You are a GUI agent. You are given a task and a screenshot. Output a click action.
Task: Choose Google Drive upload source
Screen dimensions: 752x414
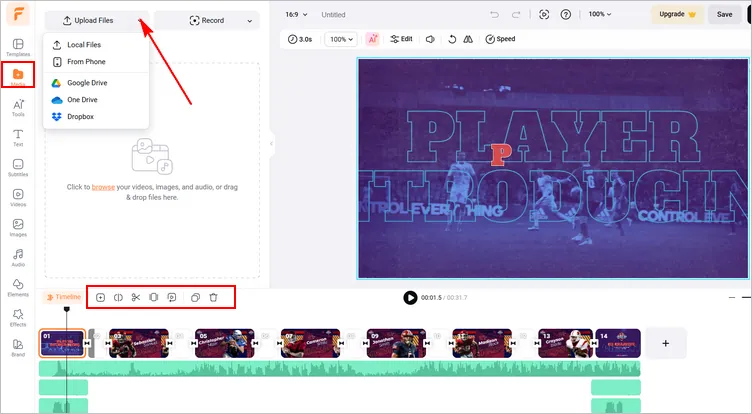point(96,83)
